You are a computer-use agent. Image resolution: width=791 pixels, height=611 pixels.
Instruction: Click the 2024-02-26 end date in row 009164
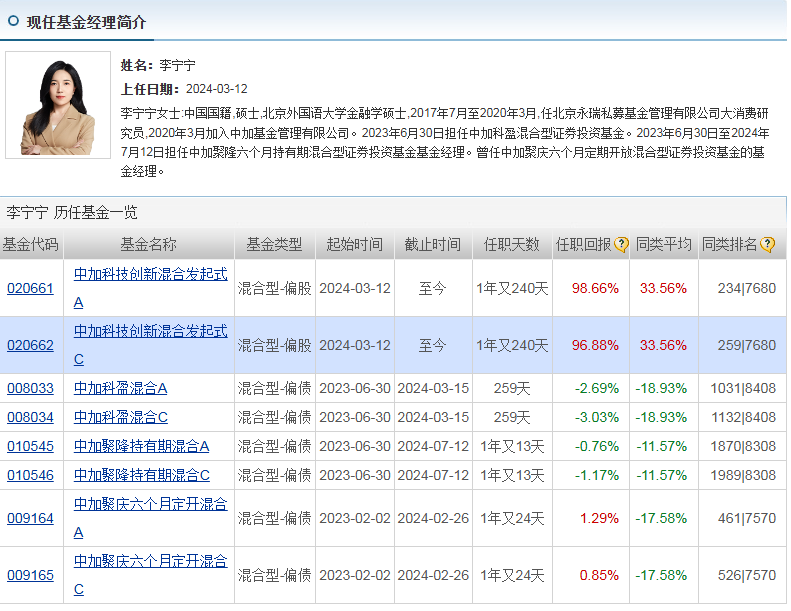433,518
